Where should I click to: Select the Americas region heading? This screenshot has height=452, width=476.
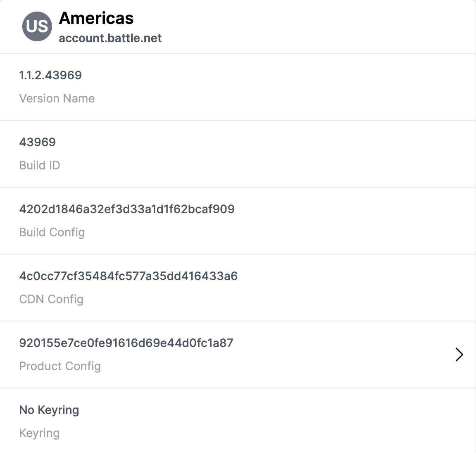(x=96, y=18)
